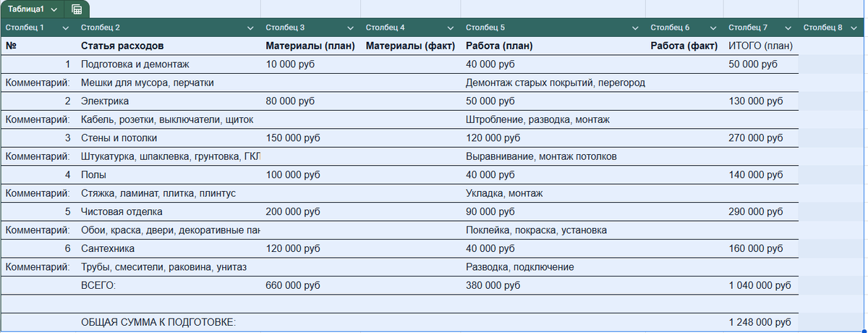Open the Столбец 4 filter dropdown
This screenshot has height=333, width=868.
point(451,28)
